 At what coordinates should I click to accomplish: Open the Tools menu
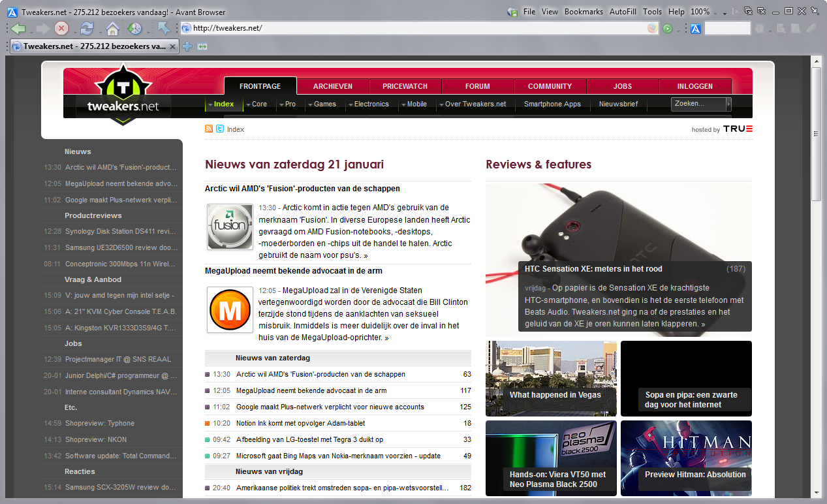point(652,12)
